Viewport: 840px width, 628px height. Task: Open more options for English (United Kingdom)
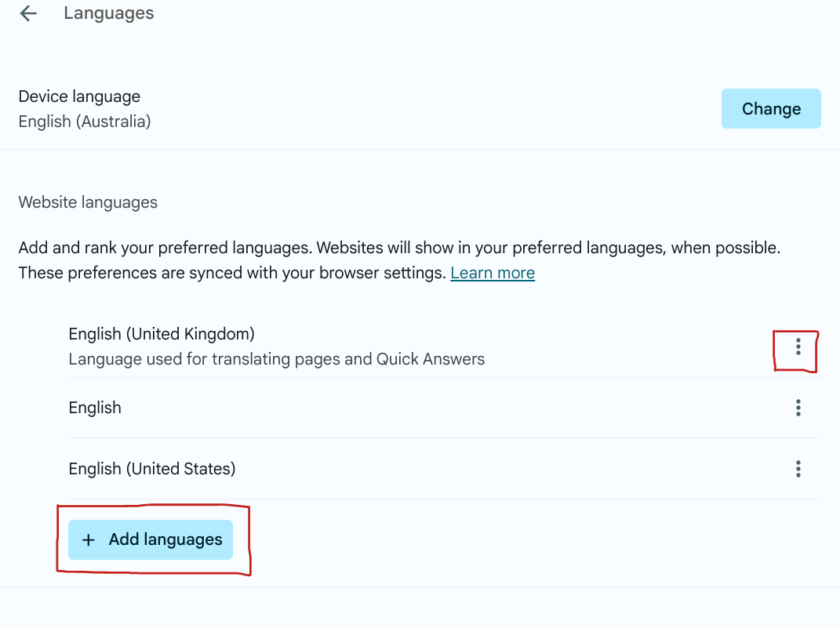click(798, 347)
